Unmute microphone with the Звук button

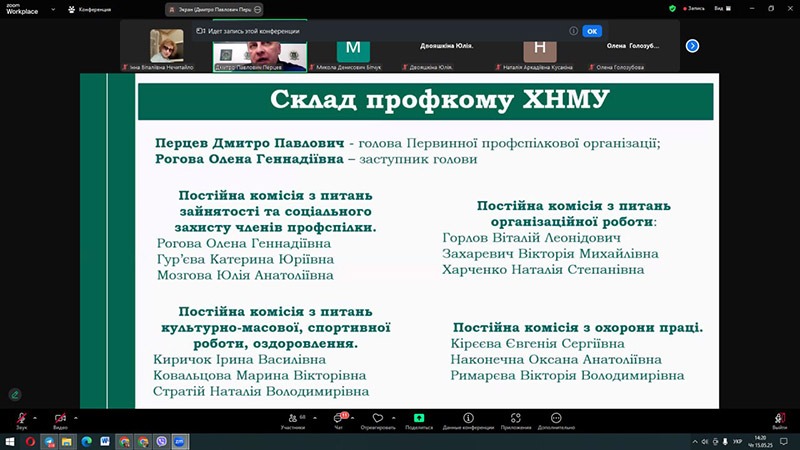coord(20,419)
